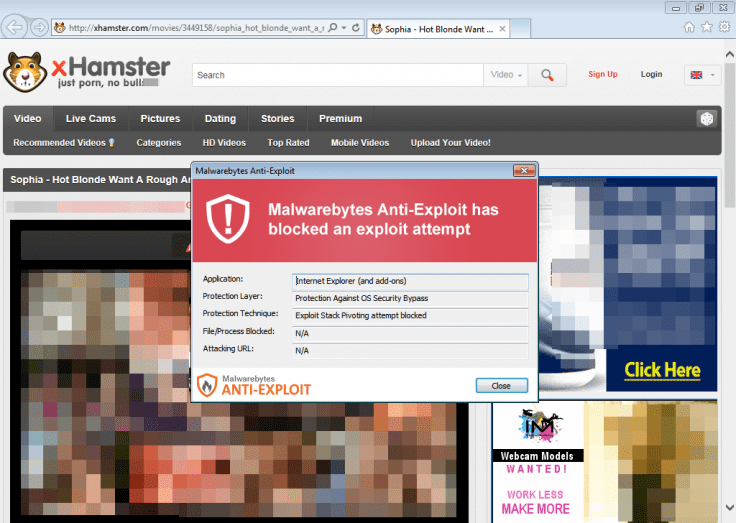This screenshot has height=523, width=736.
Task: Click the random dice icon in navigation bar
Action: tap(706, 119)
